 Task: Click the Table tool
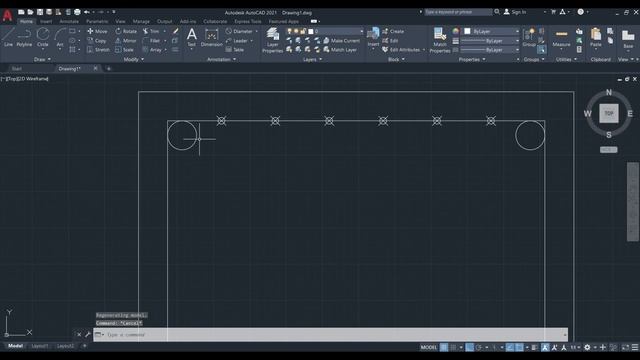point(235,50)
